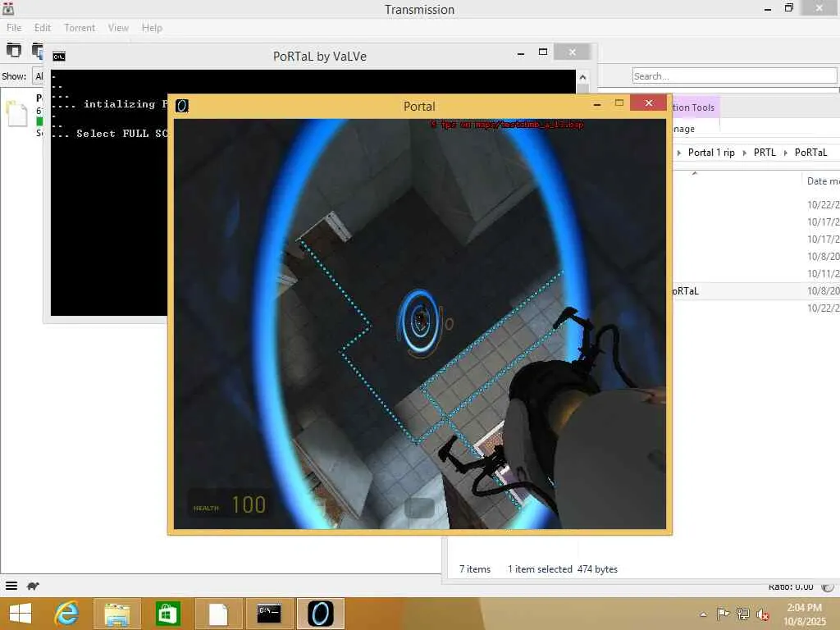Switch to Portal game on the taskbar
This screenshot has width=840, height=630.
click(x=321, y=614)
